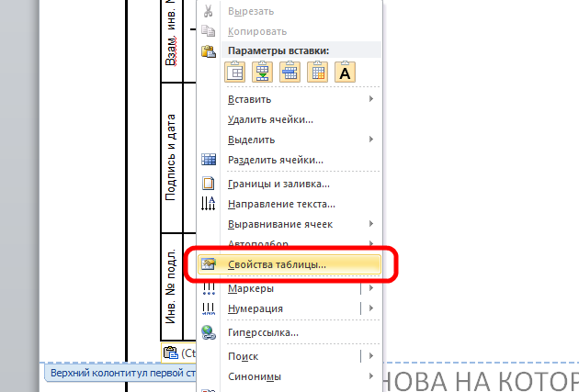Click the table cell 'Подпись и дата'

[x=171, y=158]
